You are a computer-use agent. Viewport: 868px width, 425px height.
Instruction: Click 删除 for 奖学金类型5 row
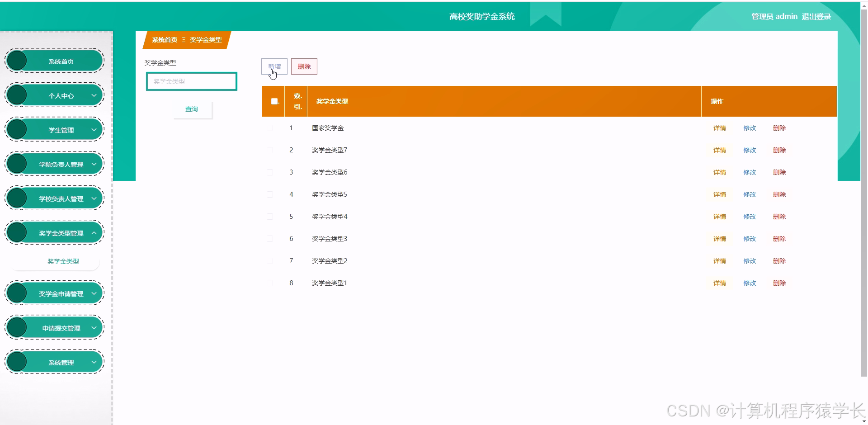pos(779,194)
